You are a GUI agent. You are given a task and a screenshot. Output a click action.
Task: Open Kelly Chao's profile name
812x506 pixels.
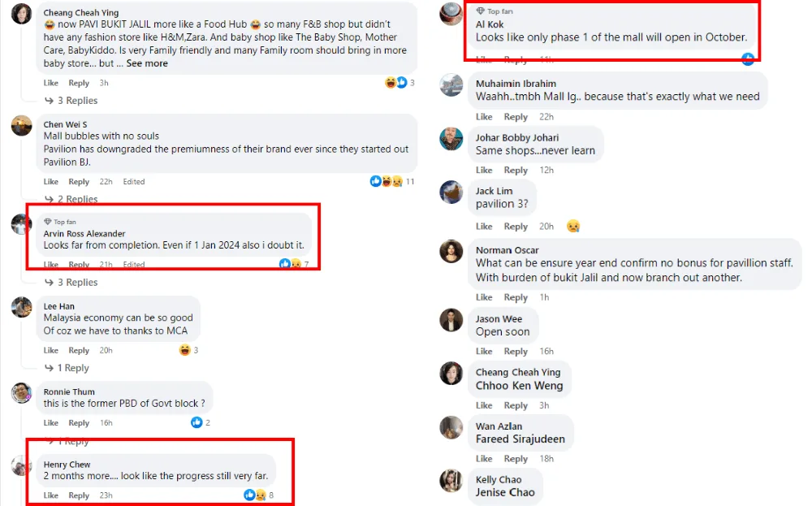[499, 479]
